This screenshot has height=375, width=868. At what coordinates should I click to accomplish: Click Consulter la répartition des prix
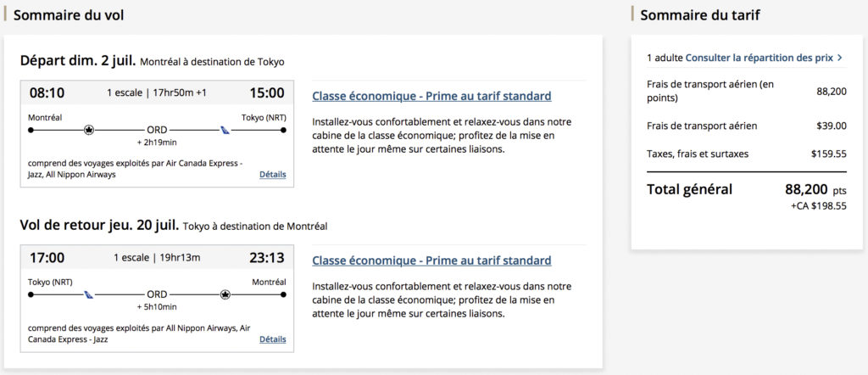[x=758, y=58]
